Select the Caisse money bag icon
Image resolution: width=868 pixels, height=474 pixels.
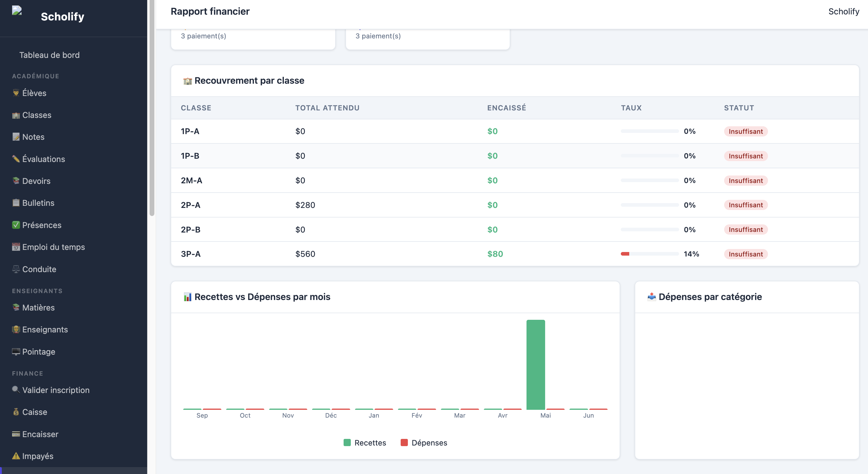click(x=16, y=412)
